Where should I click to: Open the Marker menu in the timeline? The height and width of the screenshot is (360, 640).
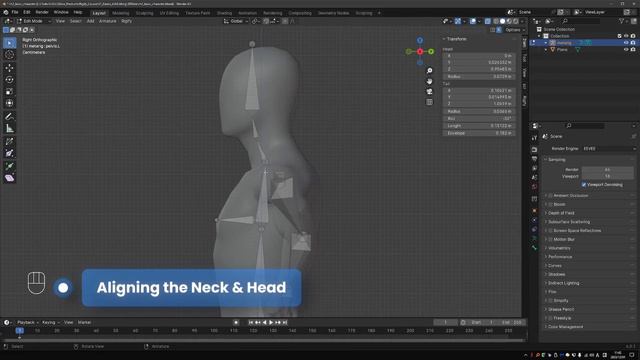pos(84,322)
